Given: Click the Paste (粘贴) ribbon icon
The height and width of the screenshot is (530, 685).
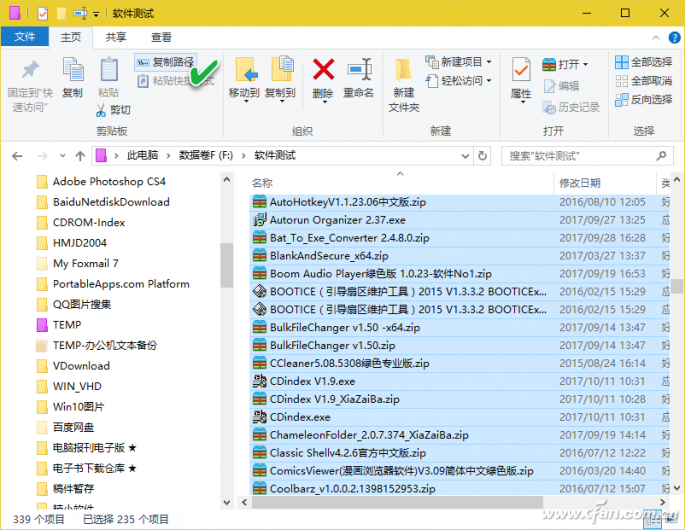Looking at the screenshot, I should 109,69.
